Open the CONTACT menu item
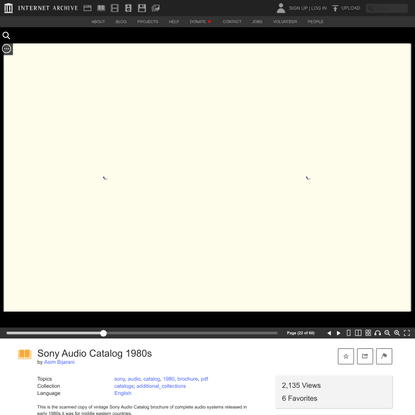The height and width of the screenshot is (415, 415). pos(232,22)
